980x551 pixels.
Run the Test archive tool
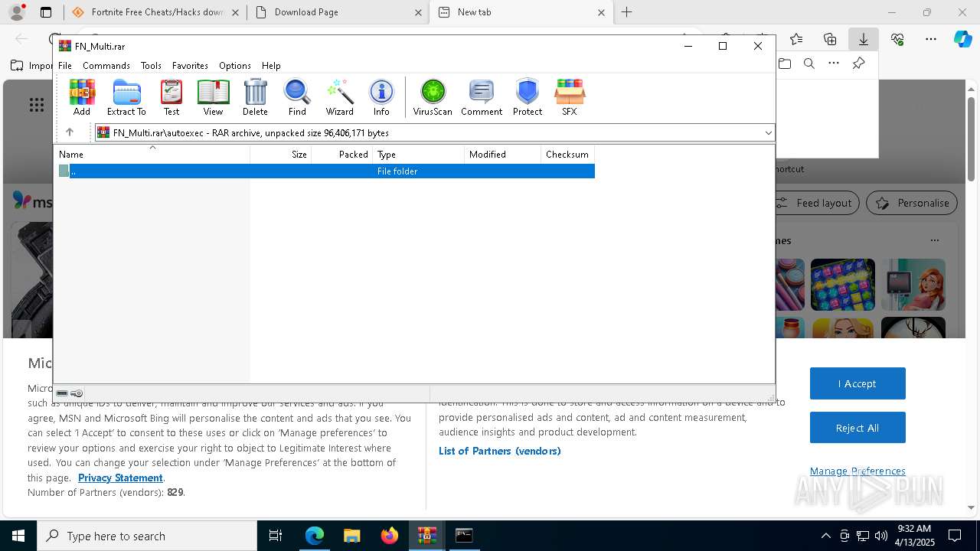pyautogui.click(x=171, y=97)
